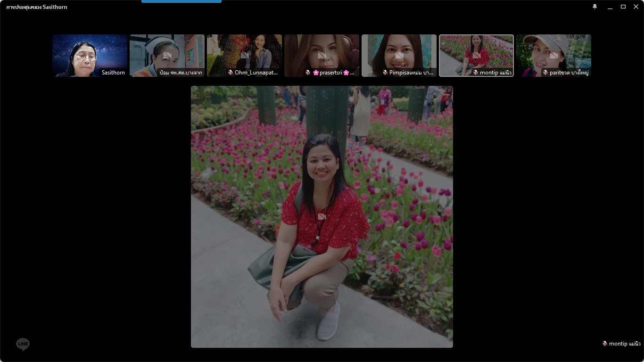Select Sasithorn's video thumbnail

pos(90,55)
